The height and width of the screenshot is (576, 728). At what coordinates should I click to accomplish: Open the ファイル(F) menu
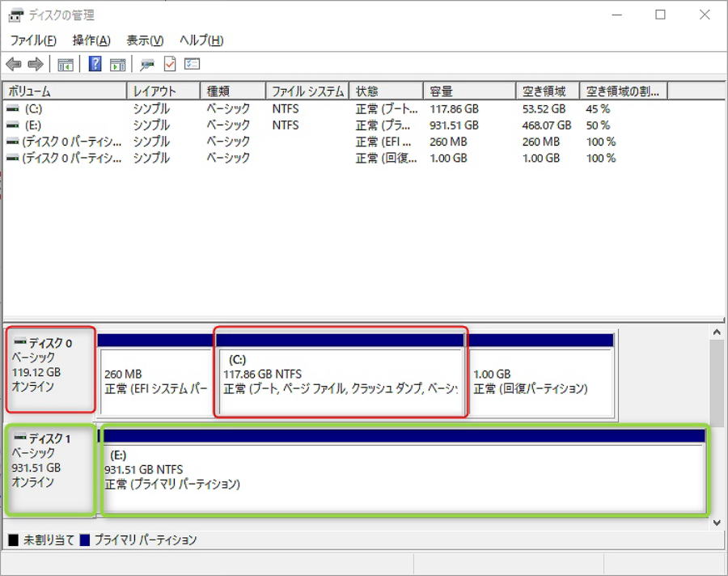(x=33, y=40)
